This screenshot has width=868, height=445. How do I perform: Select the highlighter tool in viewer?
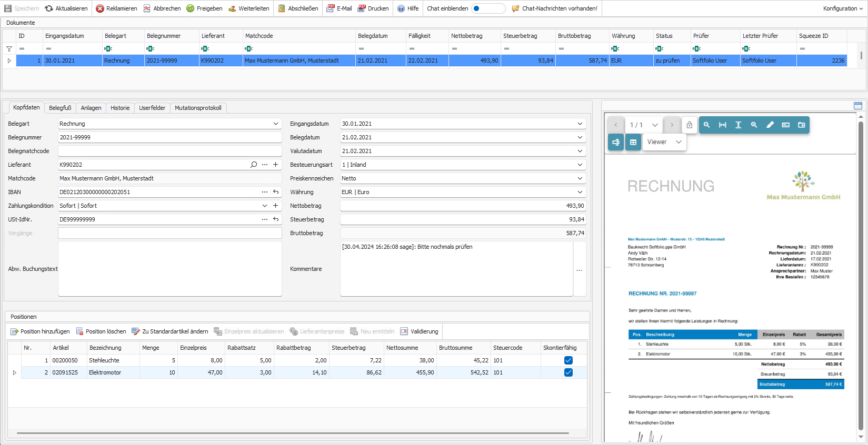click(x=770, y=125)
